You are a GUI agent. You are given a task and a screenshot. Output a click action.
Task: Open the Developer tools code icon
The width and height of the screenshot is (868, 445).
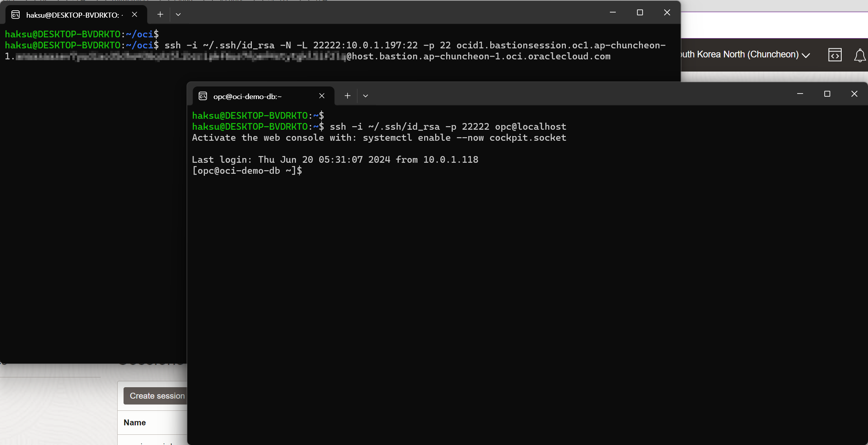coord(835,55)
